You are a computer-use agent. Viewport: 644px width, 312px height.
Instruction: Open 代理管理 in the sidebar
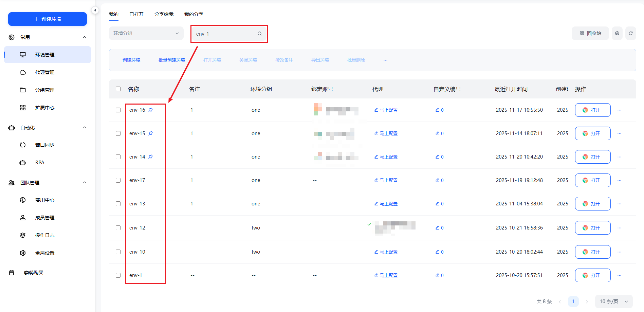coord(45,72)
